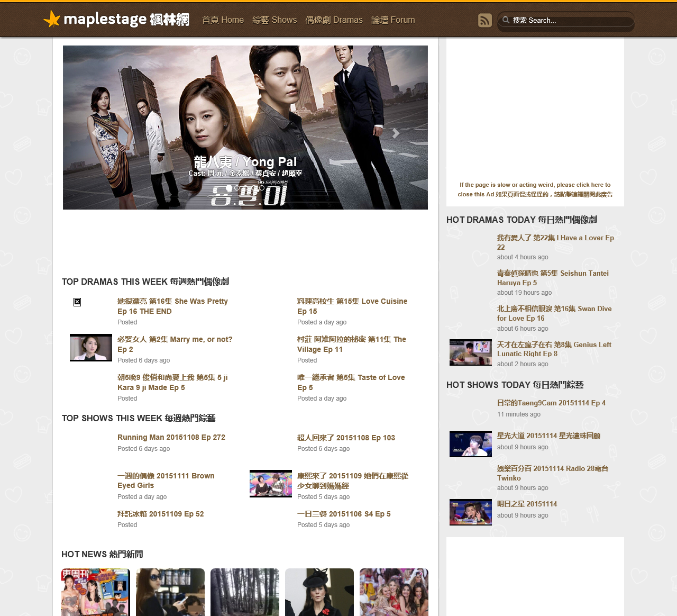
Task: Open the fashion show models news thumbnail
Action: click(394, 592)
